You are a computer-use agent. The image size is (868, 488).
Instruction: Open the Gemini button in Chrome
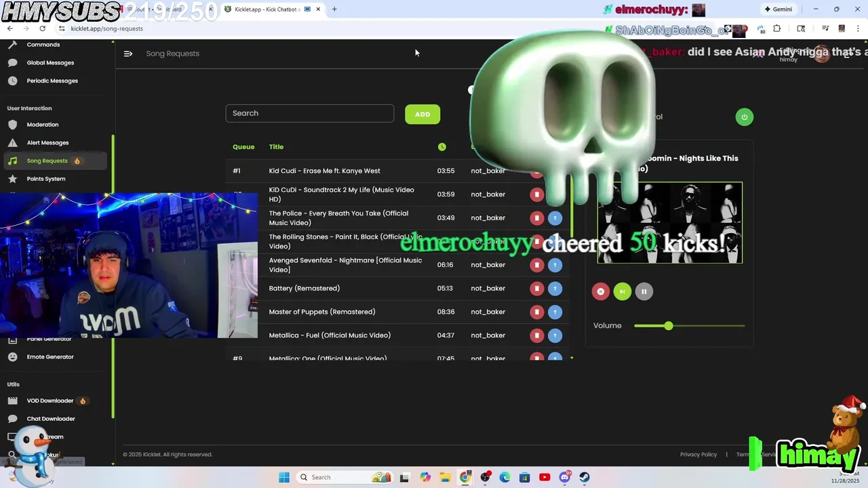click(778, 9)
